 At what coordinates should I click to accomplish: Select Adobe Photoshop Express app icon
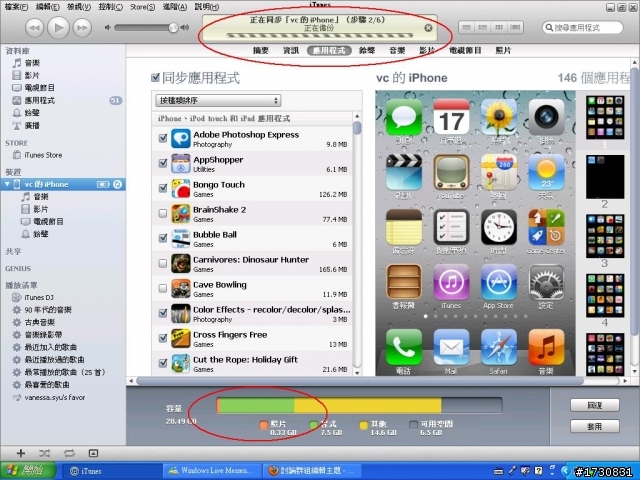[x=180, y=139]
